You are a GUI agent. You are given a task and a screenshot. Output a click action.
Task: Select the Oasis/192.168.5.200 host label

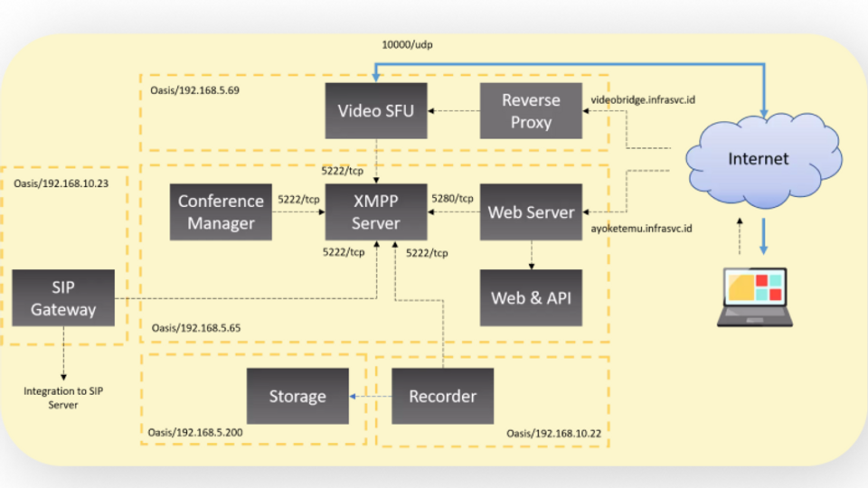pyautogui.click(x=194, y=433)
